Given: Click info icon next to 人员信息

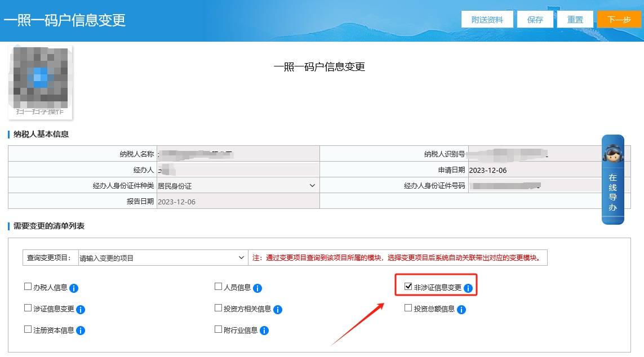Looking at the screenshot, I should click(257, 288).
